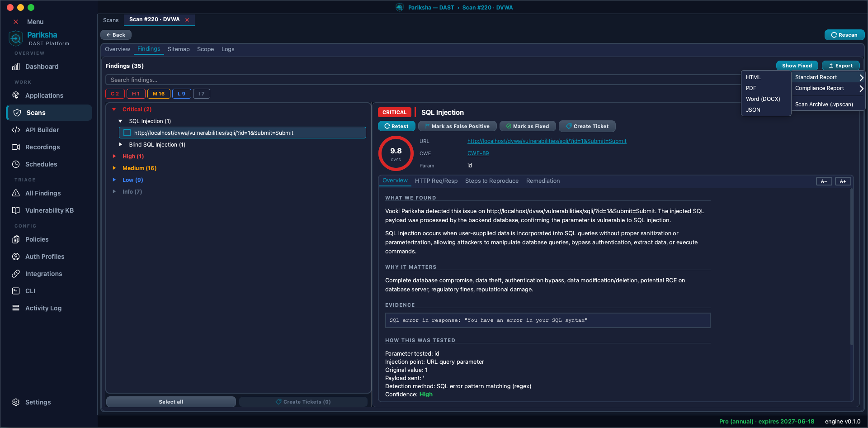Viewport: 868px width, 428px height.
Task: Switch to the Scans tab
Action: (111, 20)
